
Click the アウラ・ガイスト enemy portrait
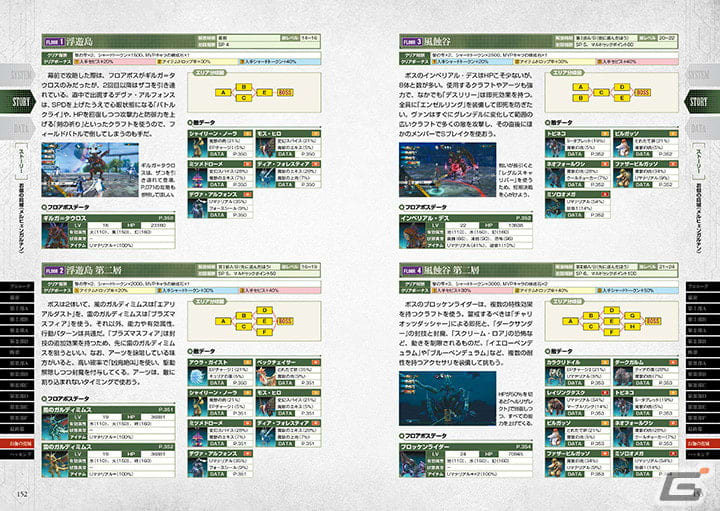(197, 376)
